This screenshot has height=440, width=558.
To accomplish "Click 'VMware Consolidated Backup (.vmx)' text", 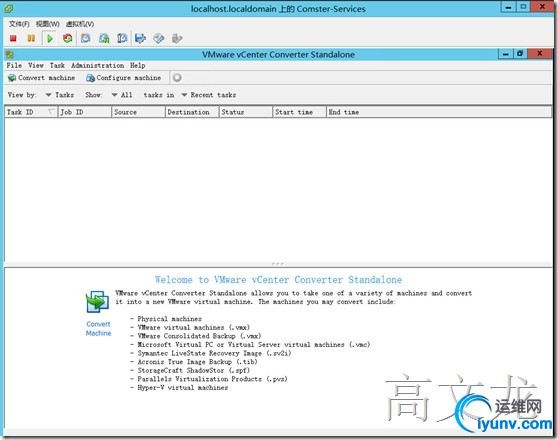I will click(199, 336).
